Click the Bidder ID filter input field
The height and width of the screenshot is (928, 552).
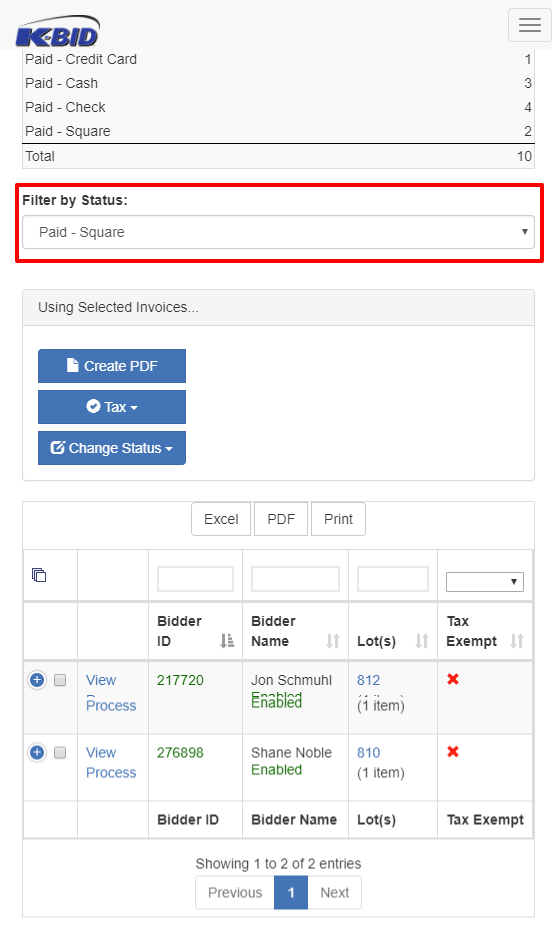tap(195, 579)
